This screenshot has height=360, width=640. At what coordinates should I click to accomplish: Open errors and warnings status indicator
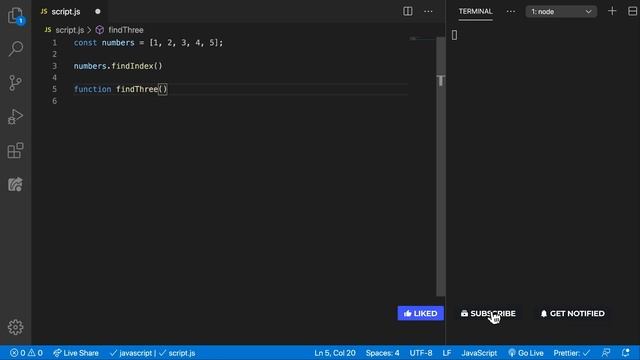pyautogui.click(x=26, y=353)
